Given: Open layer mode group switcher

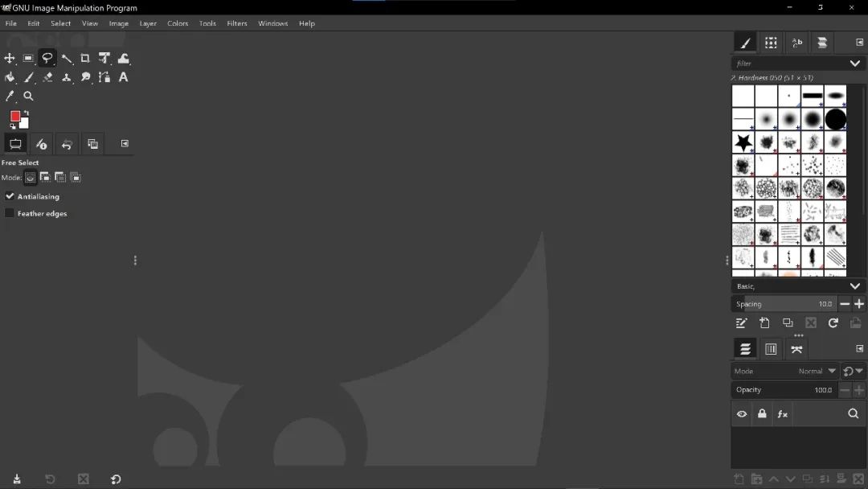Looking at the screenshot, I should (x=853, y=371).
